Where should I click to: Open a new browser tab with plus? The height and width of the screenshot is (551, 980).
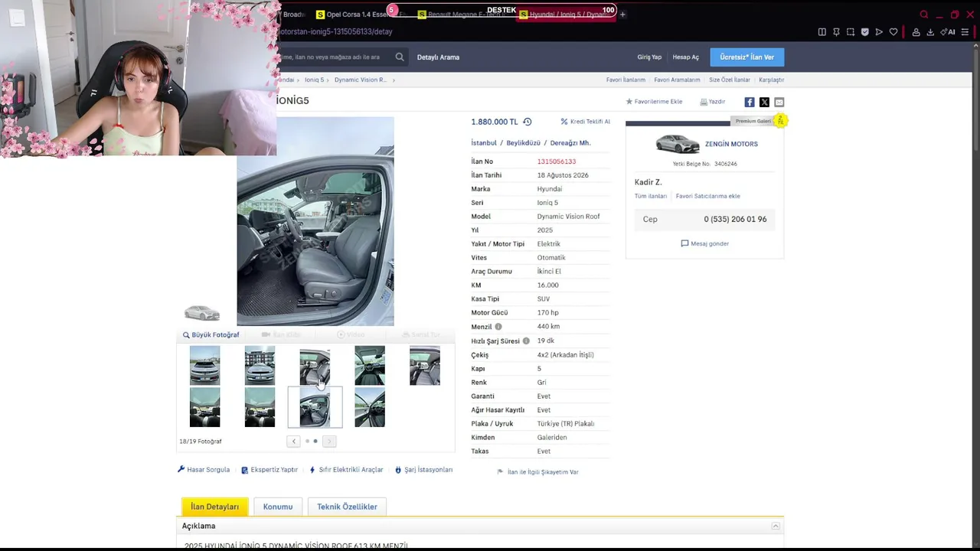pos(622,15)
